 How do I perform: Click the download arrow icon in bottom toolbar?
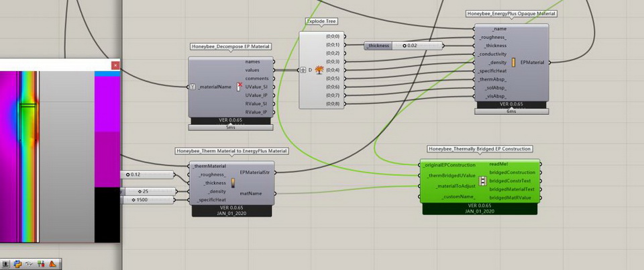5,264
